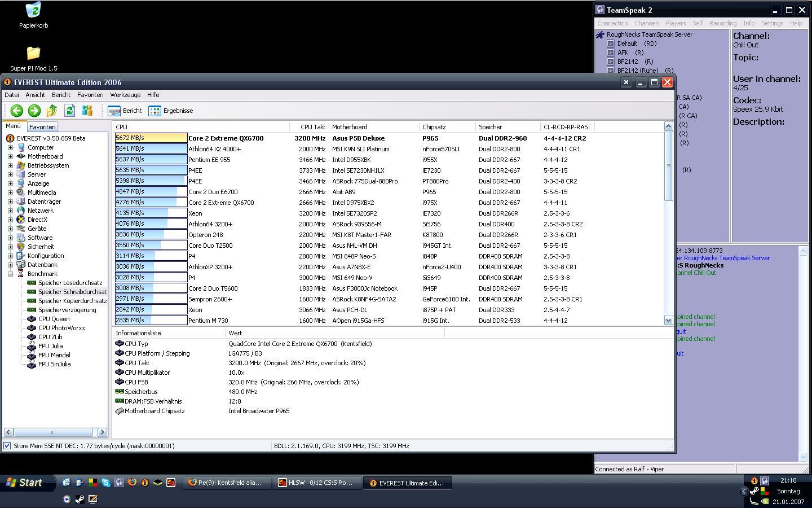Expand the Computer tree node
The height and width of the screenshot is (508, 812).
[x=10, y=147]
